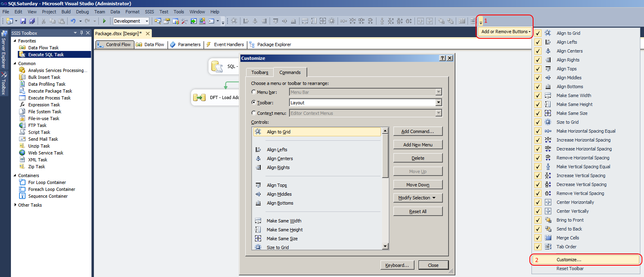644x277 pixels.
Task: Switch to the Toolbars tab in Customize
Action: coord(260,72)
